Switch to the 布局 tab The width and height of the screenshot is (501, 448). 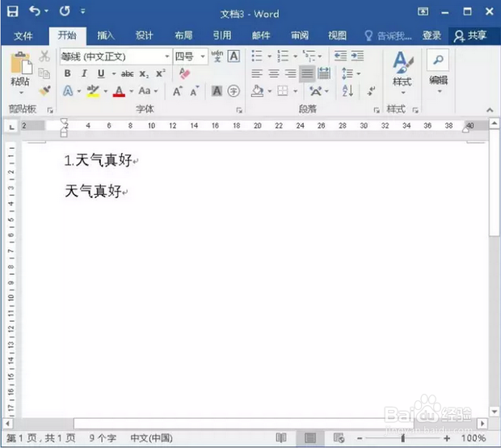click(x=183, y=36)
